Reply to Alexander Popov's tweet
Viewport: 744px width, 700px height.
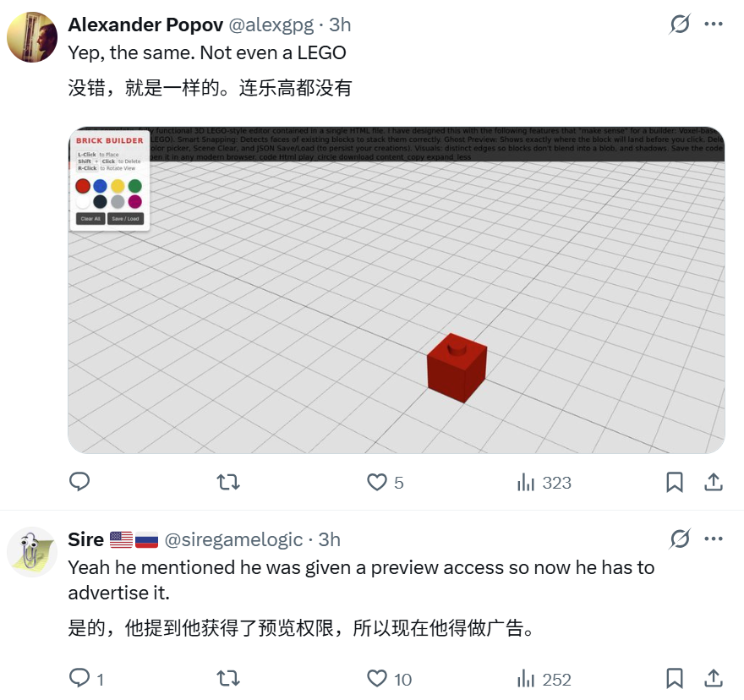pos(79,482)
